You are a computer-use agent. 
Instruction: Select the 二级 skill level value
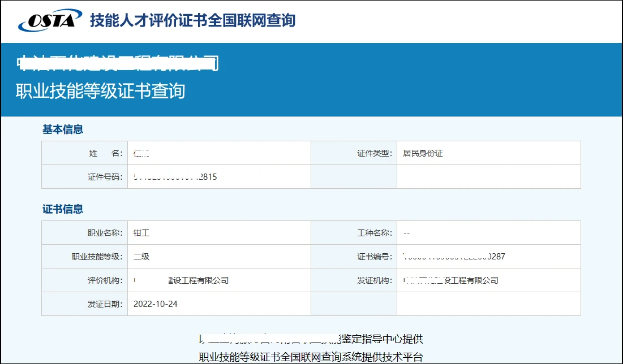(141, 257)
